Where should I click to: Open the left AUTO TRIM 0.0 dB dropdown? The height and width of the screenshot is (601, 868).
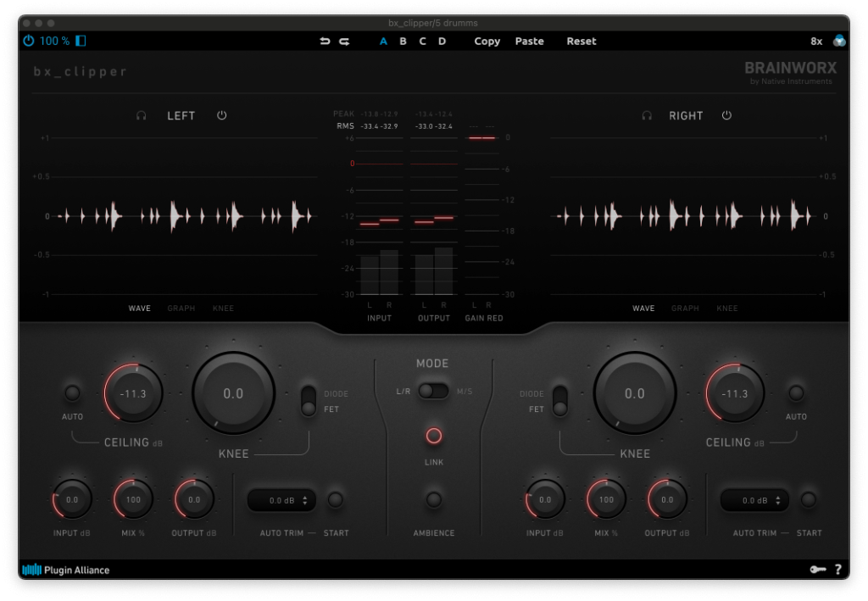click(x=281, y=500)
